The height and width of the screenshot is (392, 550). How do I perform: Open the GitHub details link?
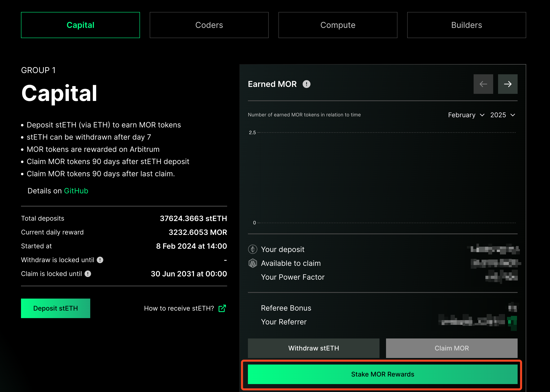point(76,191)
